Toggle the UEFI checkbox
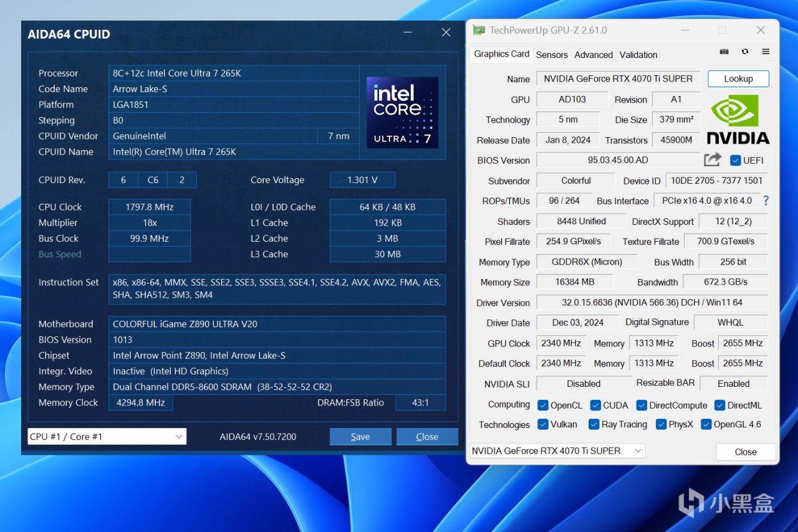798x532 pixels. pyautogui.click(x=735, y=160)
